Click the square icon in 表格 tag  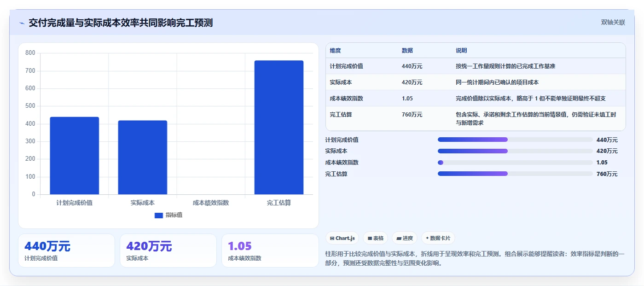point(370,239)
